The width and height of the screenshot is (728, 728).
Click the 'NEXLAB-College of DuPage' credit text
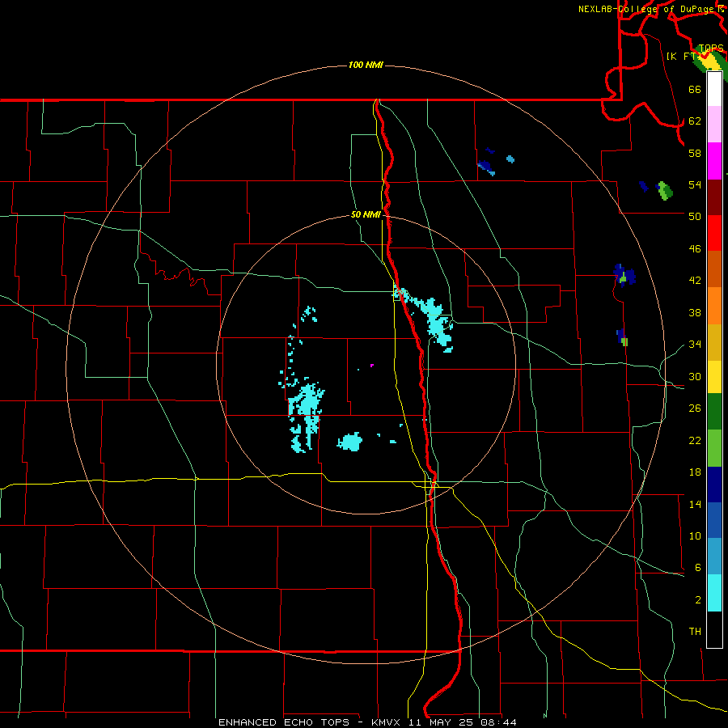click(645, 9)
